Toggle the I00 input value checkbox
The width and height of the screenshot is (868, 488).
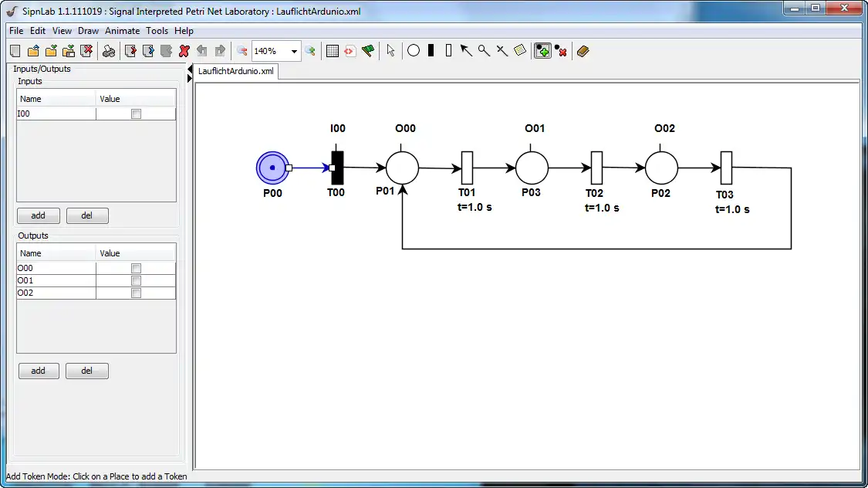pyautogui.click(x=136, y=114)
